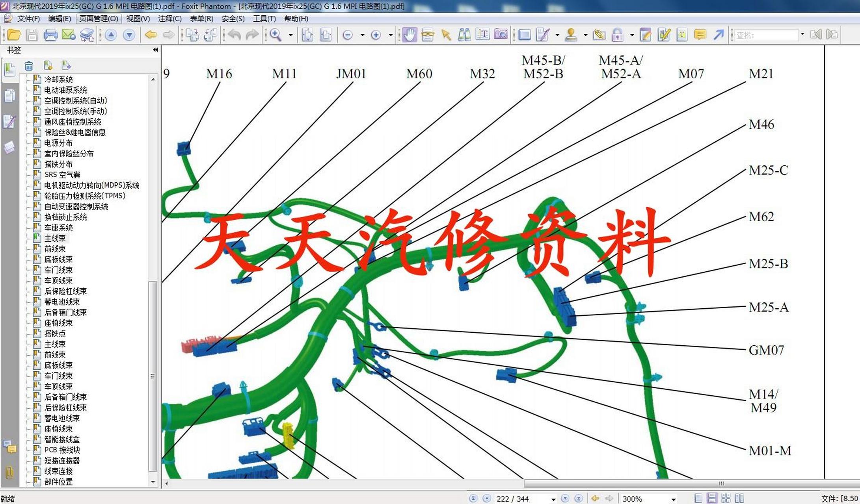This screenshot has height=504, width=860.
Task: Go to the 部件位置 bookmark
Action: point(58,482)
